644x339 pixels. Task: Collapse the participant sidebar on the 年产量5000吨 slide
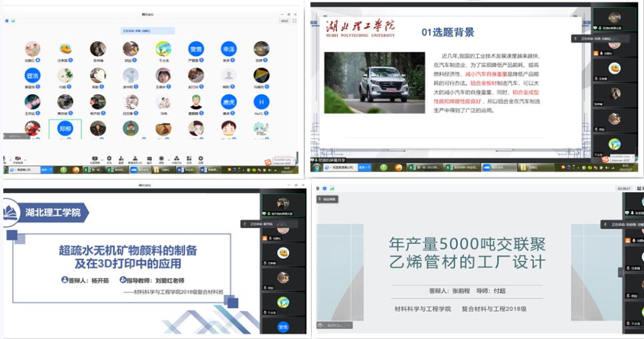tap(620, 272)
